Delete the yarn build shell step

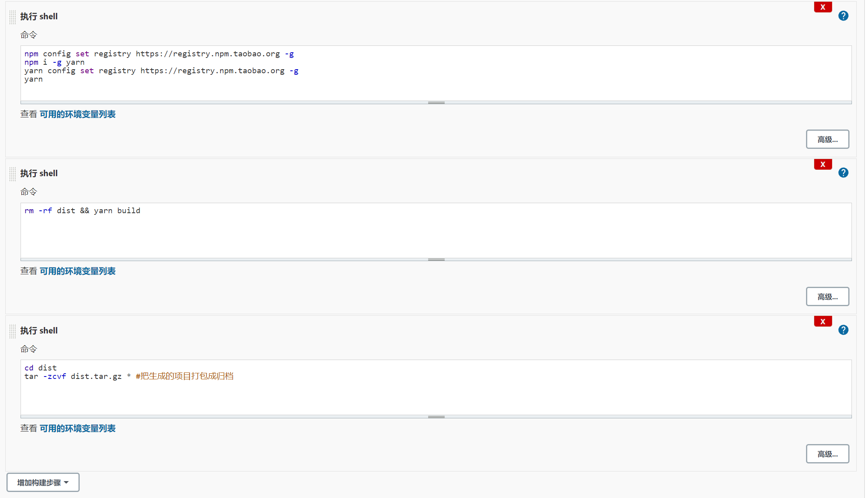tap(823, 164)
